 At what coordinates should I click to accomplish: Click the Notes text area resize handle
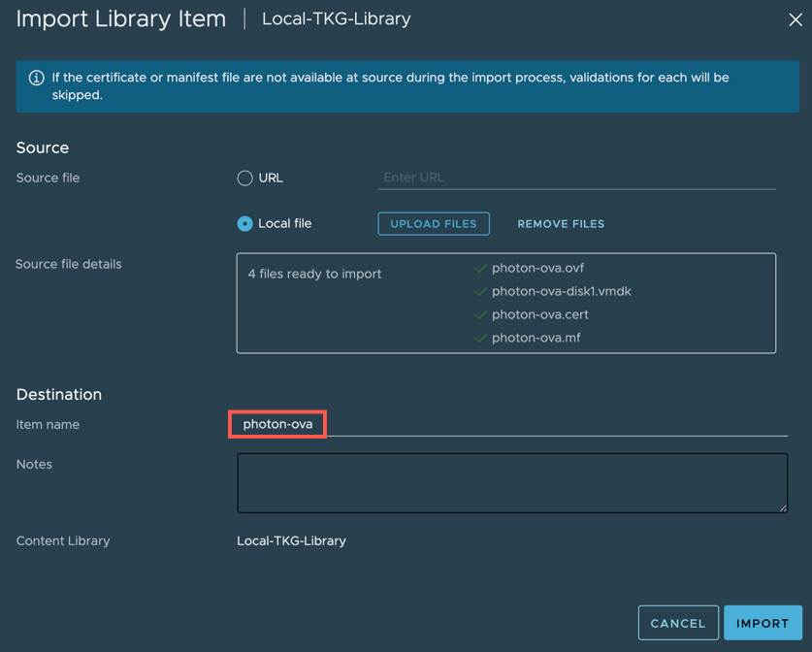[x=782, y=507]
